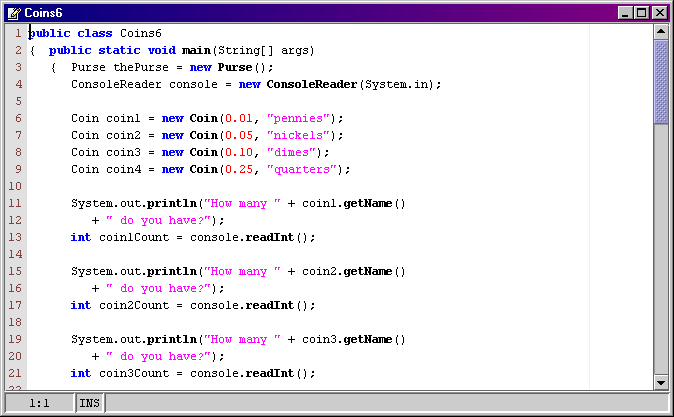Click the value 0.01 in code
The width and height of the screenshot is (674, 417).
click(239, 118)
